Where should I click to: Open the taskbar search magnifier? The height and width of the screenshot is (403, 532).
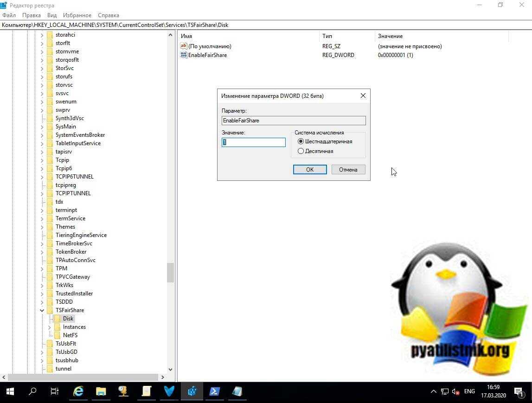pyautogui.click(x=32, y=391)
